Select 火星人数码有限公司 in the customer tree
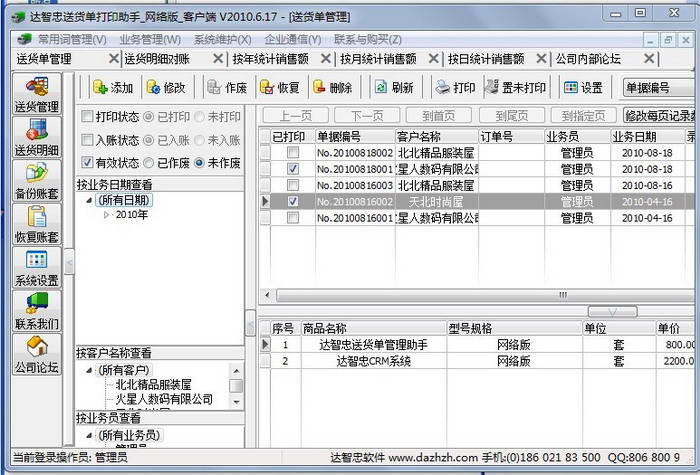The image size is (700, 475). point(164,399)
